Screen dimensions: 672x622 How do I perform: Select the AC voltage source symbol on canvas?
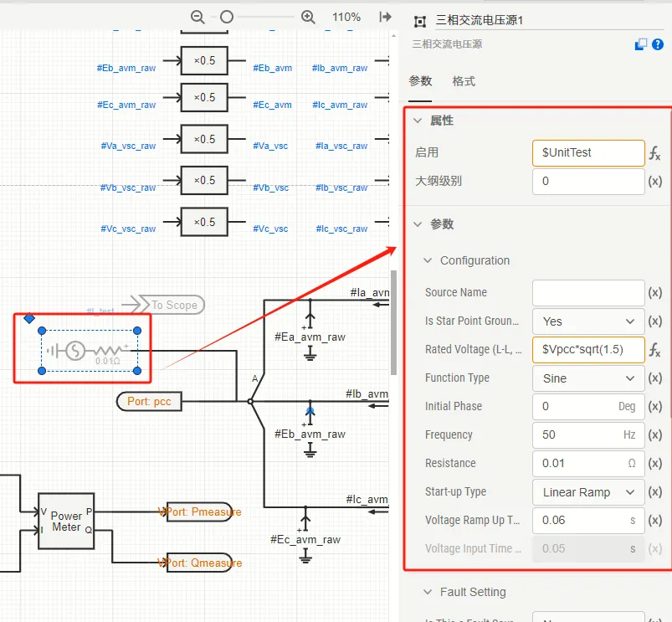(x=90, y=351)
